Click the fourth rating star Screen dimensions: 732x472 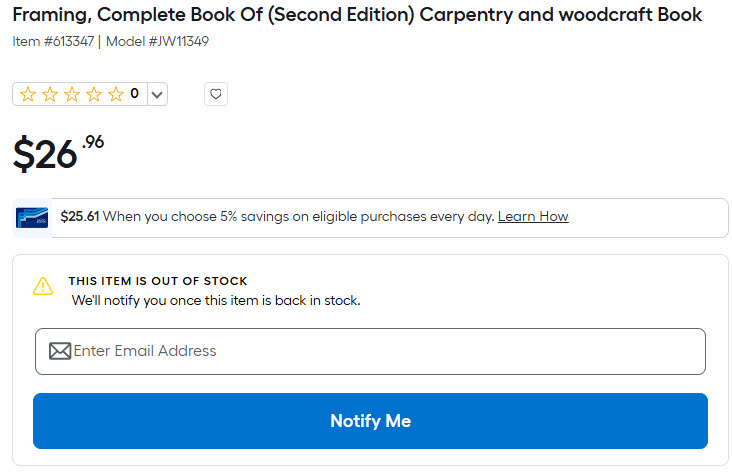click(94, 94)
